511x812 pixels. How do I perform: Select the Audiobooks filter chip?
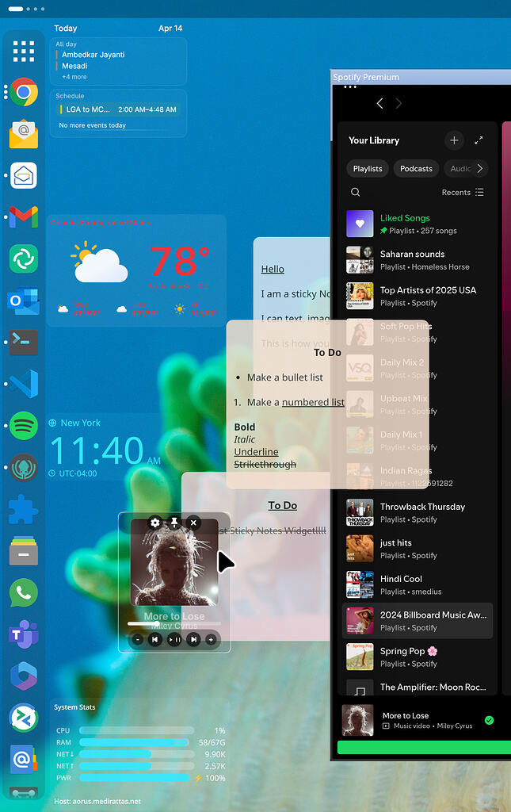point(460,169)
